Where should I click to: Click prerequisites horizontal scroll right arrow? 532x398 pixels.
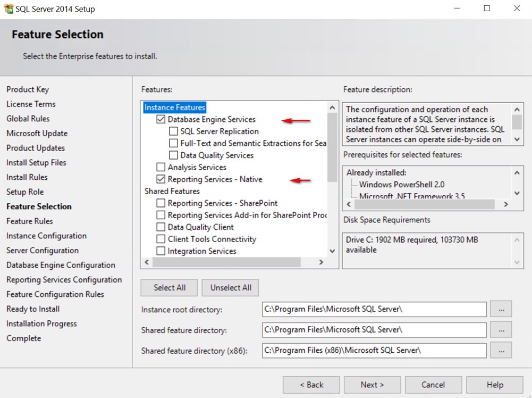tap(506, 204)
